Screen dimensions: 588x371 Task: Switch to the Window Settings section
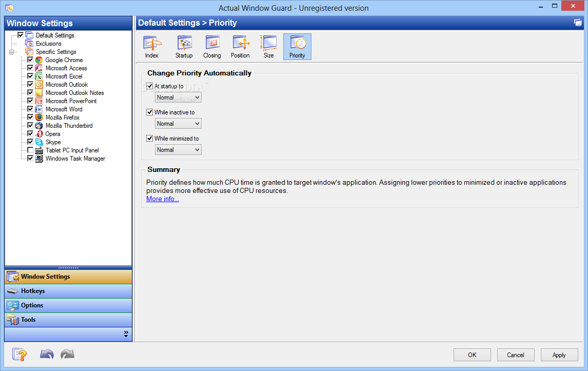pos(68,277)
